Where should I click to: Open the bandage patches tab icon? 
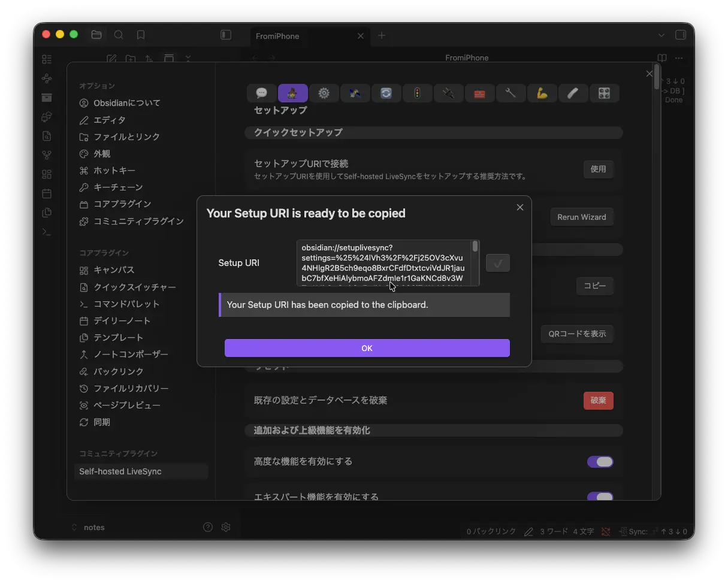point(573,93)
